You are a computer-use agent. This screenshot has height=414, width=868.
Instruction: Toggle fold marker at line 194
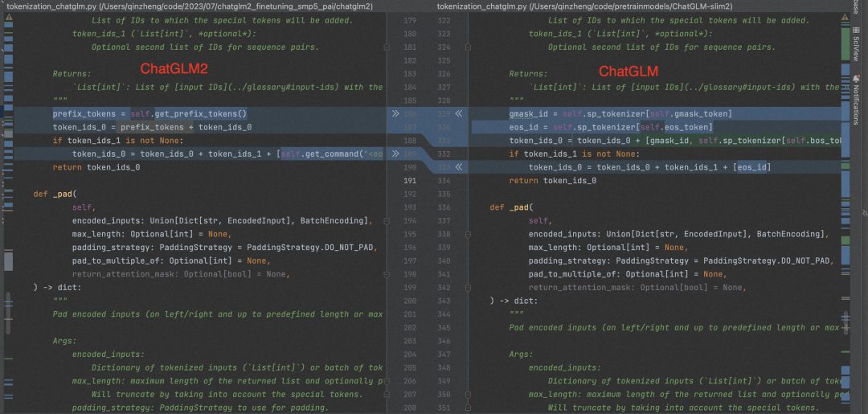387,221
